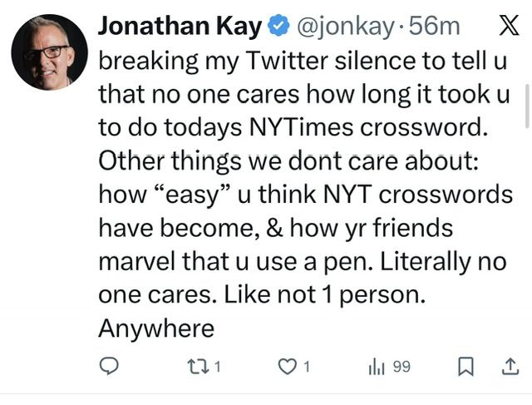The height and width of the screenshot is (405, 532).
Task: Click the 'Other things we dont care about' line
Action: (288, 161)
